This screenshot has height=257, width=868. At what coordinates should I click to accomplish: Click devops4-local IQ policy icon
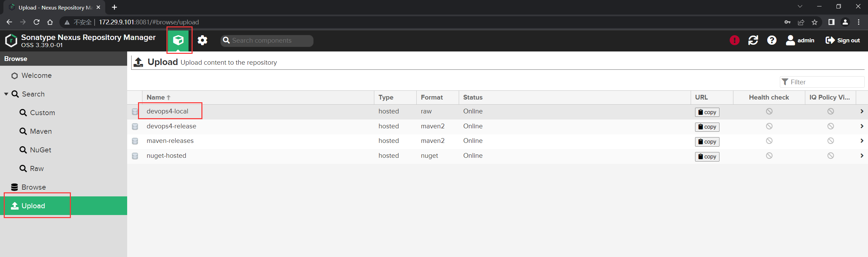[830, 111]
